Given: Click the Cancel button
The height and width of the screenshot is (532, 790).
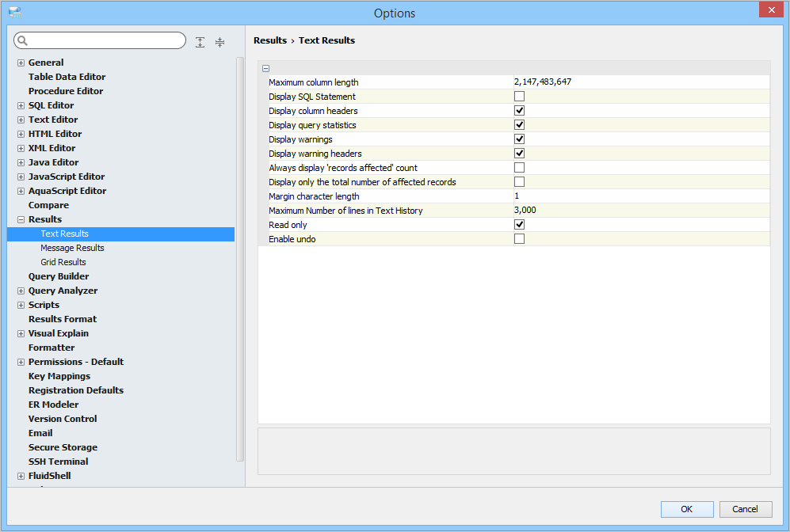Looking at the screenshot, I should [745, 509].
